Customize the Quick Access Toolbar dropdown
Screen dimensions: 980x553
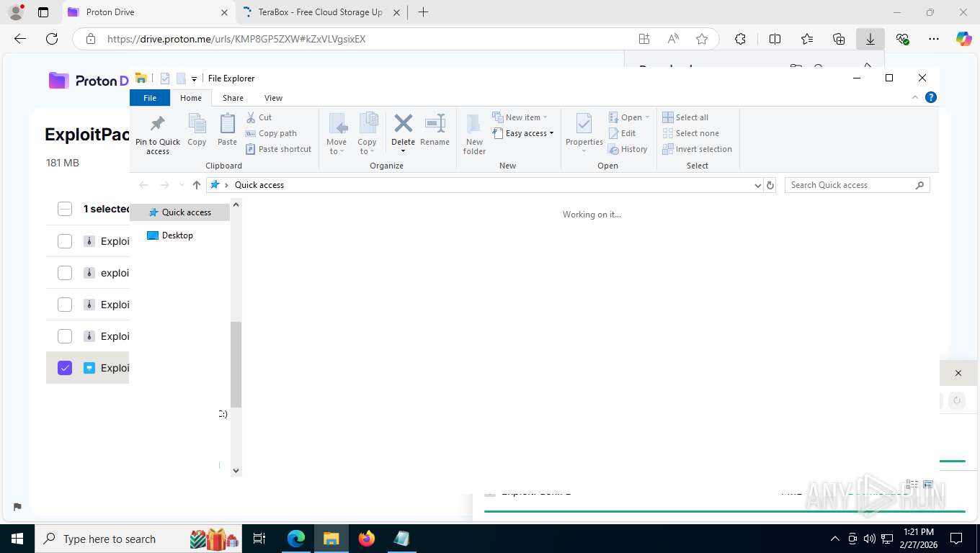click(194, 78)
